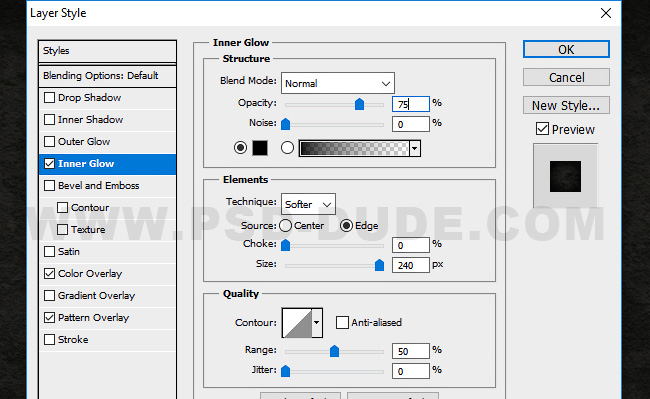Tick the Outer Glow checkbox
The width and height of the screenshot is (650, 399).
point(49,141)
